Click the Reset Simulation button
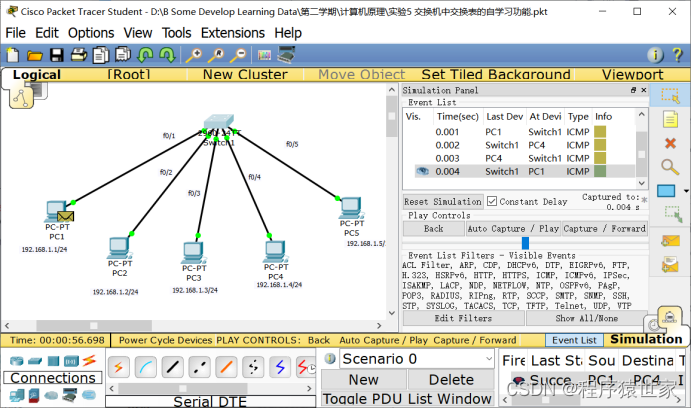This screenshot has width=692, height=408. 443,201
